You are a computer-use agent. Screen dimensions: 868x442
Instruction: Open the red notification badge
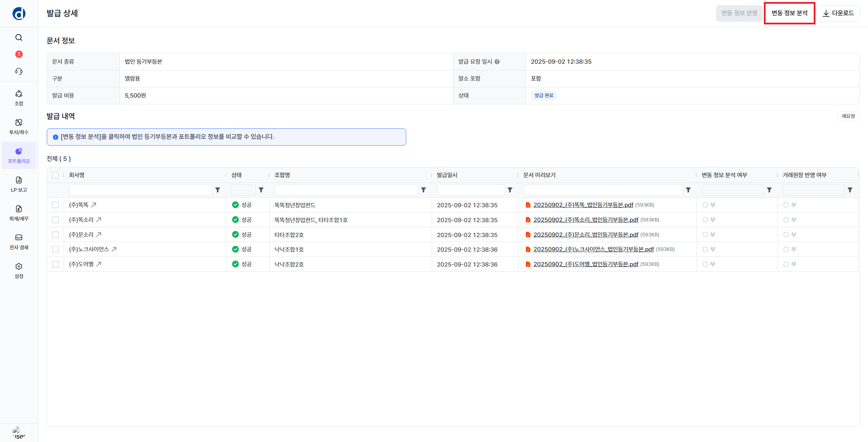coord(19,54)
